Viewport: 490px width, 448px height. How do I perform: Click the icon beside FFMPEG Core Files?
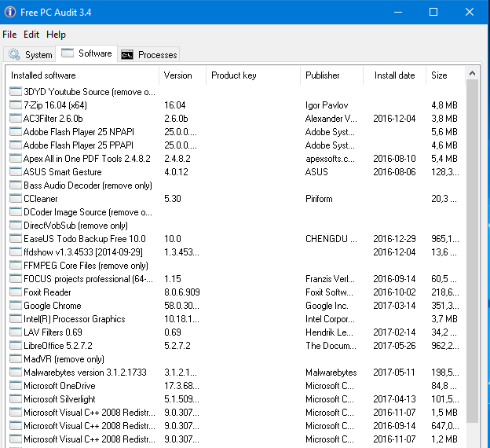pos(16,265)
